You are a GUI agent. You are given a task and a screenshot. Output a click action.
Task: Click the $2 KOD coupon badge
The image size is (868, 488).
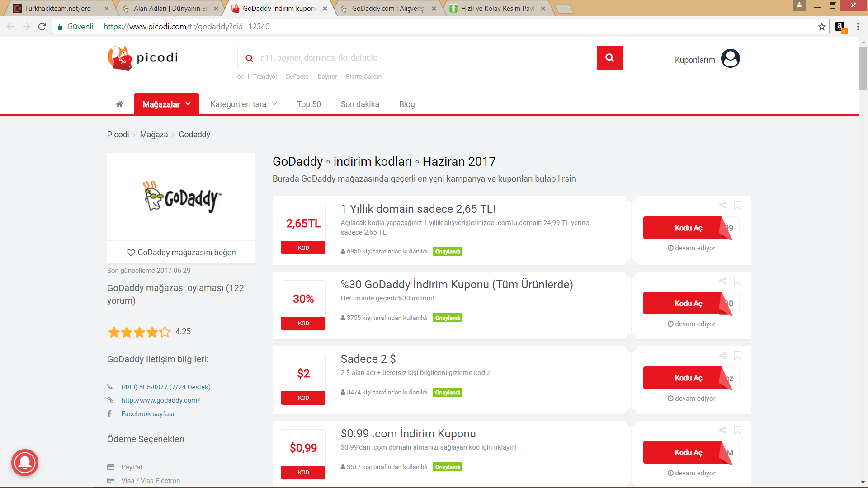(303, 380)
